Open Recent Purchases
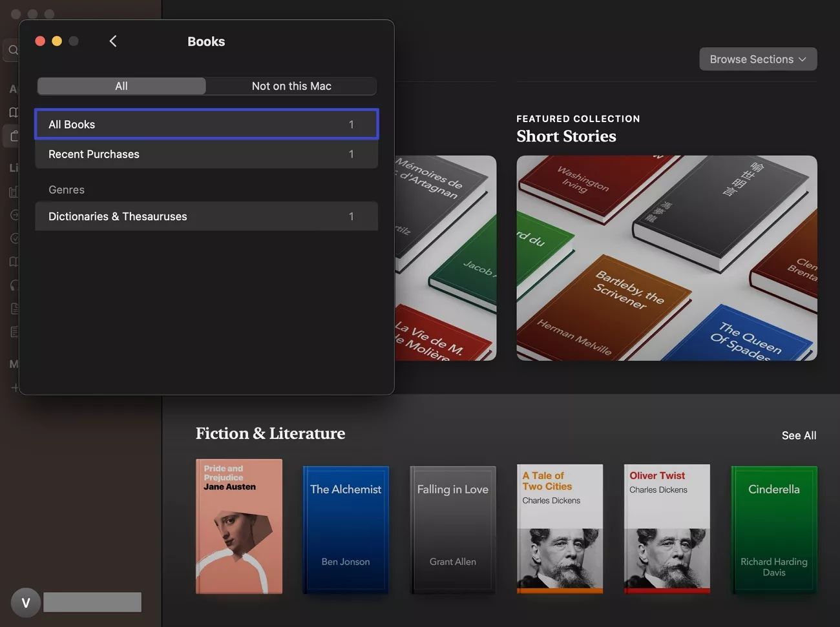This screenshot has height=627, width=840. (206, 154)
